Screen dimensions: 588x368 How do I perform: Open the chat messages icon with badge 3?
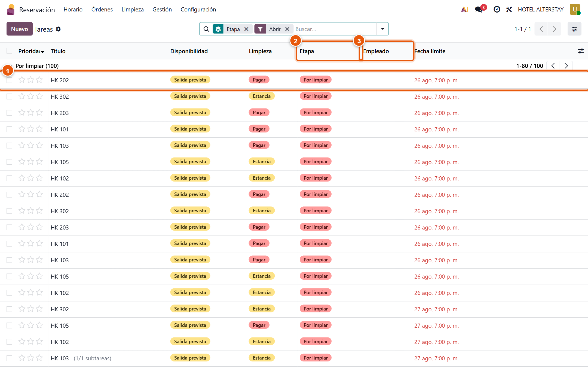[480, 9]
